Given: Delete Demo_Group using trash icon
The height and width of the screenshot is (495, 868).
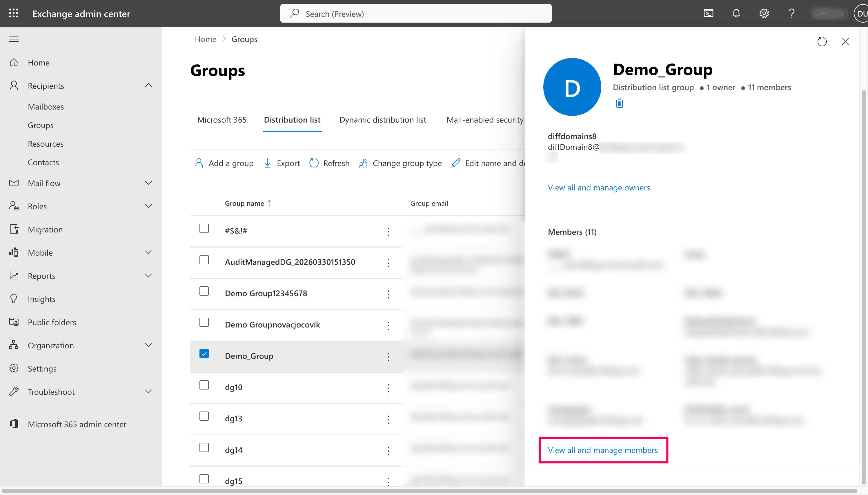Looking at the screenshot, I should [x=620, y=103].
